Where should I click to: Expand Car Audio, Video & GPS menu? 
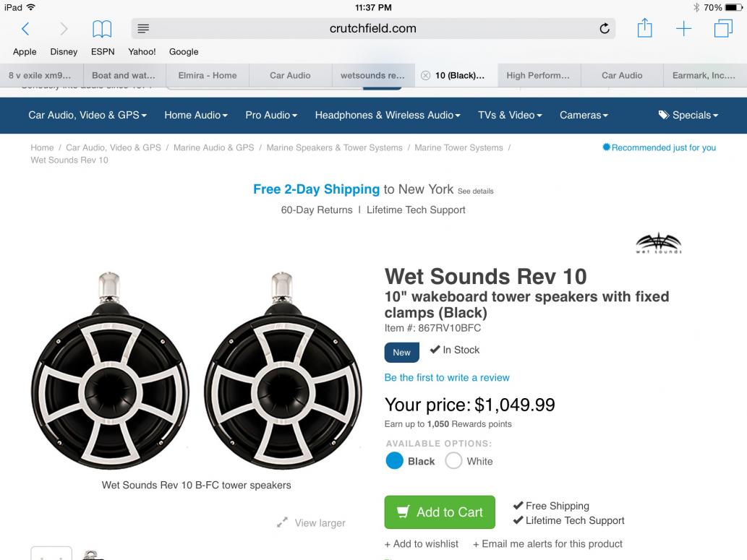tap(87, 115)
